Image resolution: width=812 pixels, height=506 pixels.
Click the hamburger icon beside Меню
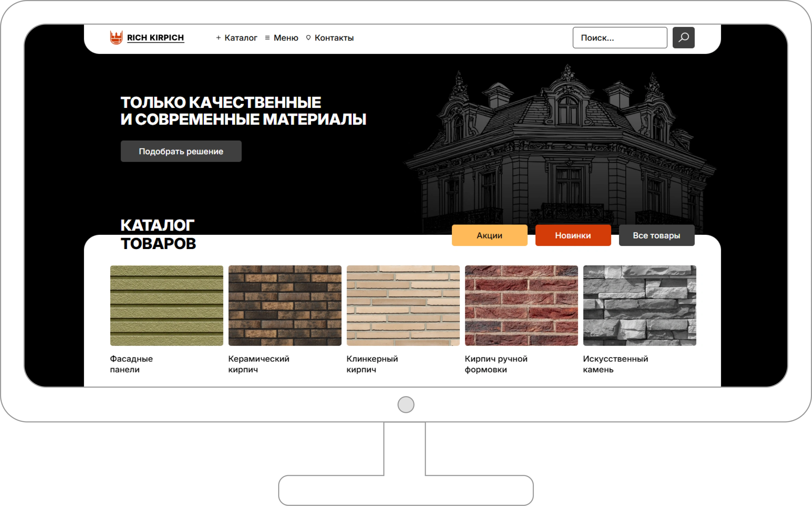[x=267, y=38]
